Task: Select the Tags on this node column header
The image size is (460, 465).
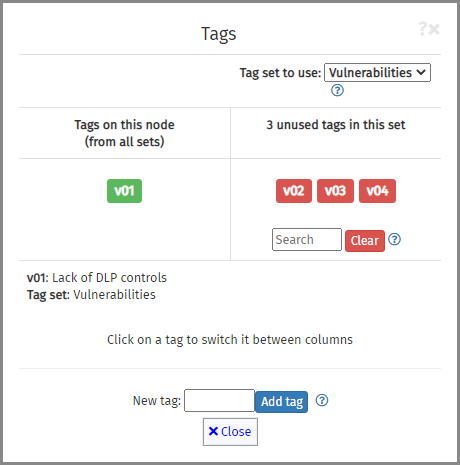Action: pyautogui.click(x=124, y=133)
